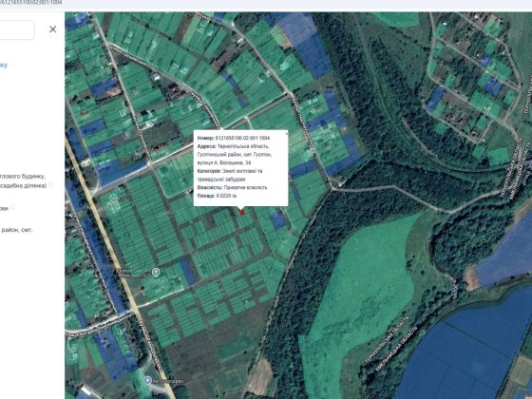Focus the search input field in the sidebar
The height and width of the screenshot is (399, 532).
17,29
